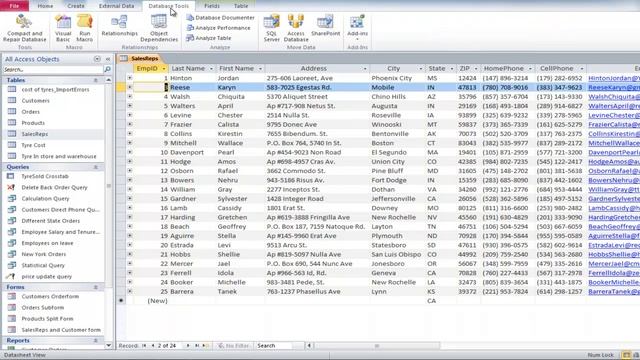Click the horizontal scrollbar left arrow
This screenshot has height=360, width=640.
(309, 346)
